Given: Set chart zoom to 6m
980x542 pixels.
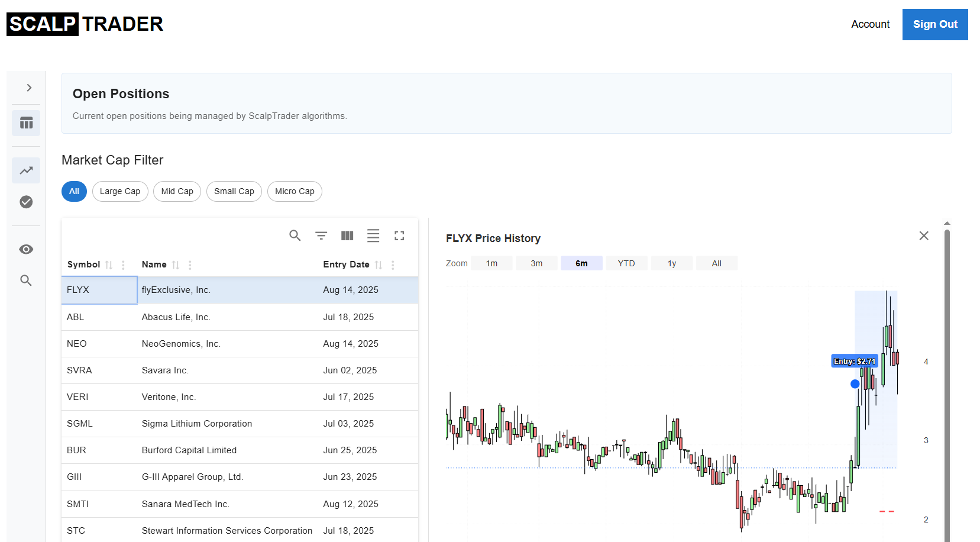Looking at the screenshot, I should click(581, 263).
